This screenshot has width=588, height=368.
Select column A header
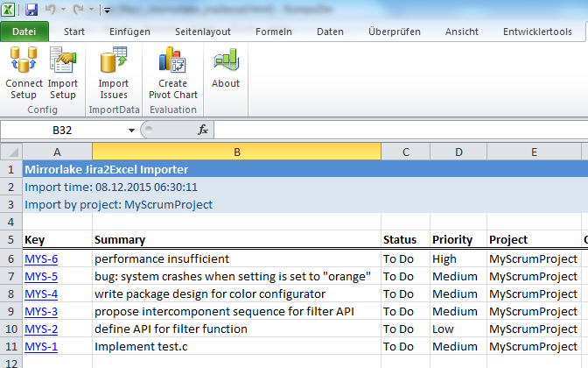click(x=58, y=152)
